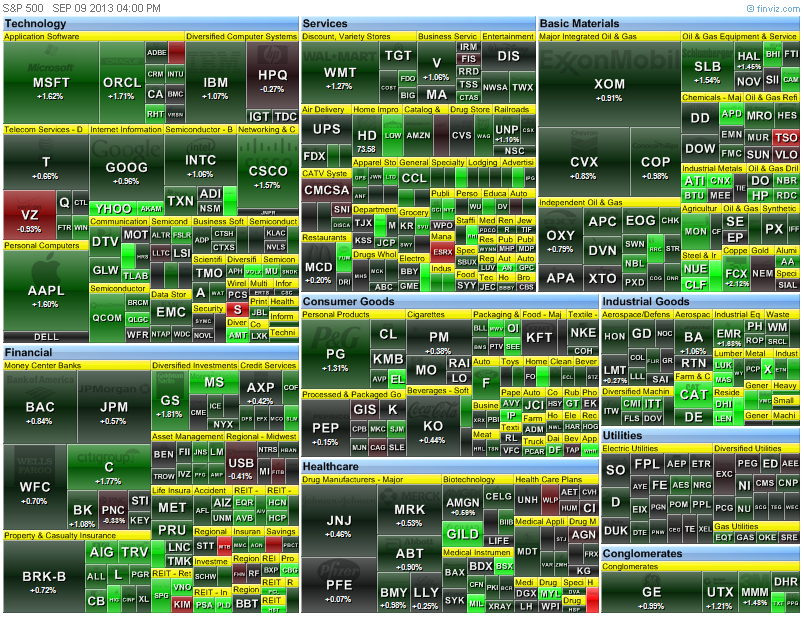The width and height of the screenshot is (804, 618).
Task: Click the GOOG tile in Internet Information
Action: 127,168
